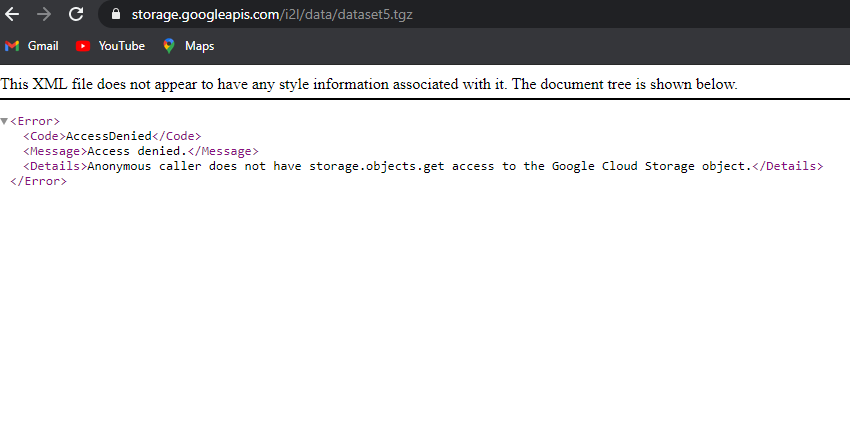Click the "Access denied." message text

click(x=137, y=151)
